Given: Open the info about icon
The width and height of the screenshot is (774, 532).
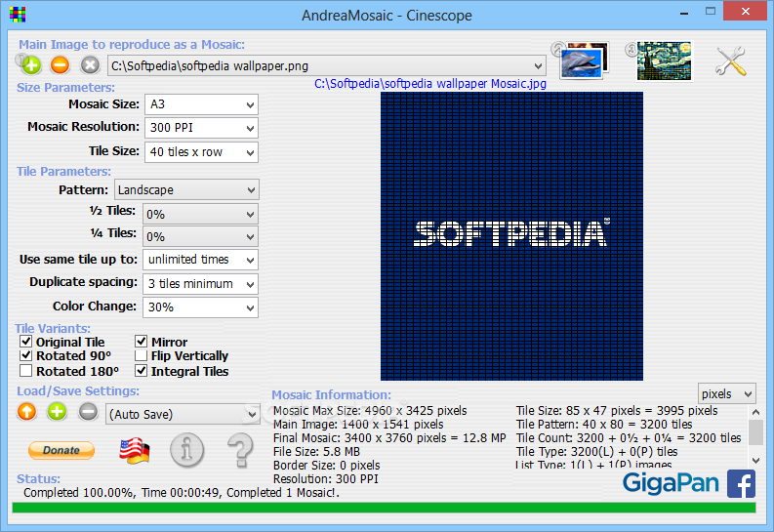Looking at the screenshot, I should point(187,450).
